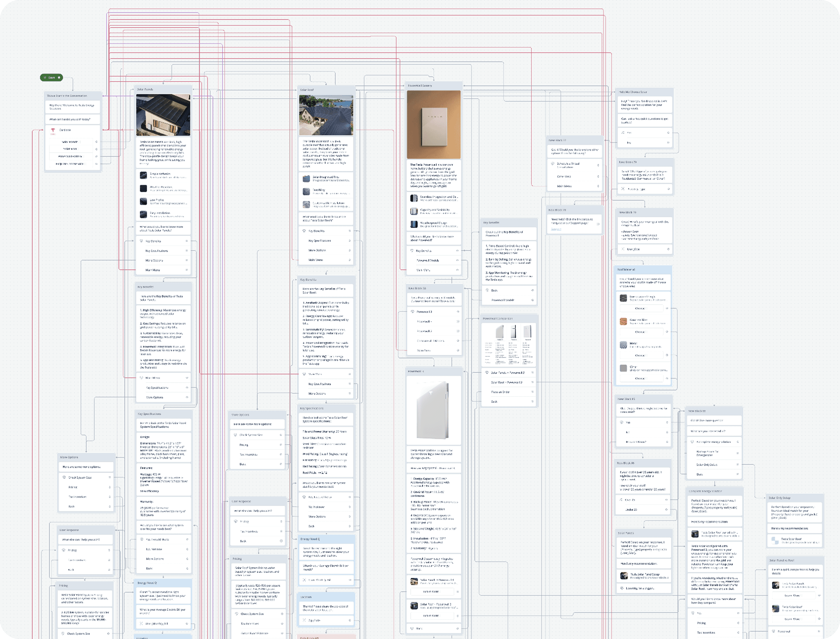Select the Composition Shingle roof material thumbnail
840x639 pixels.
tap(623, 298)
